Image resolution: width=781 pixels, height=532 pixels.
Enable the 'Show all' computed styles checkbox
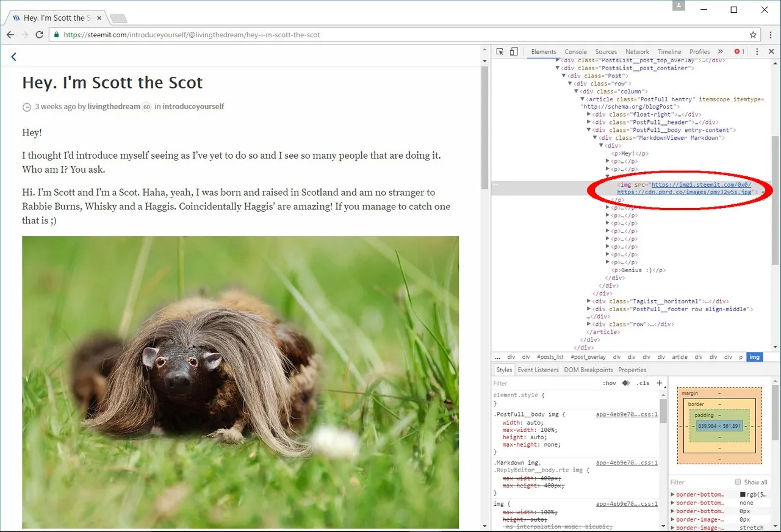click(x=738, y=482)
